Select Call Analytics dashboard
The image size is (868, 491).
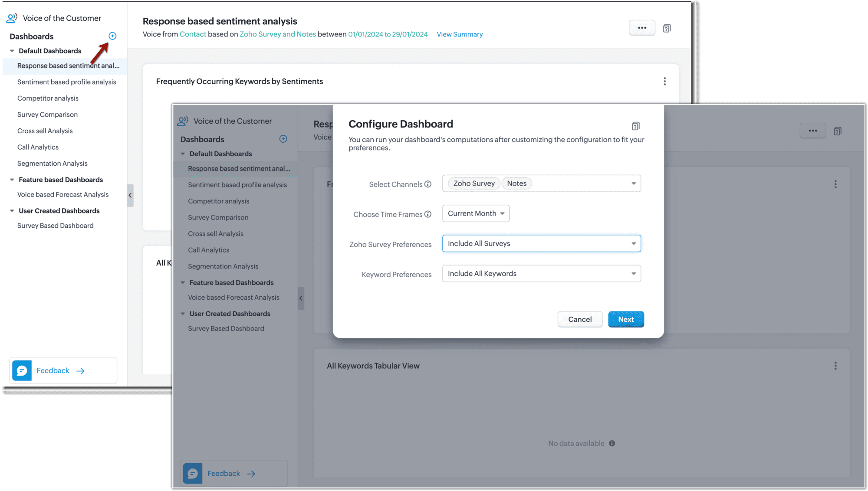pos(38,147)
